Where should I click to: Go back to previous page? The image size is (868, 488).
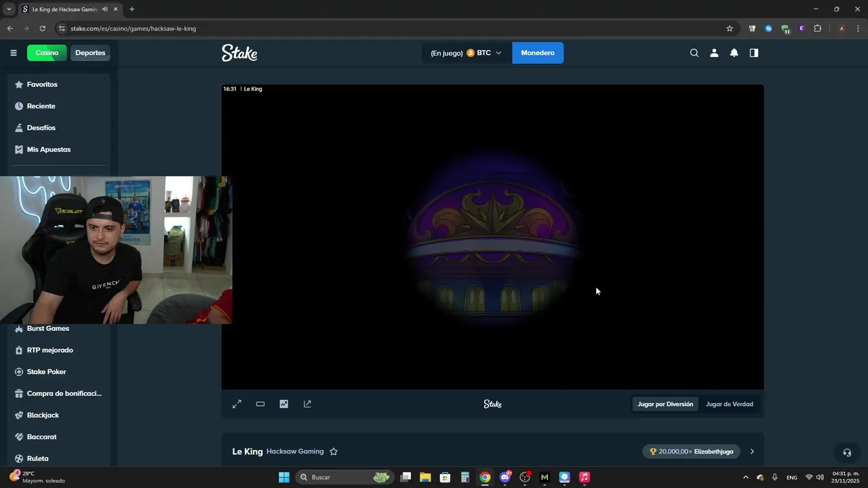[x=9, y=28]
